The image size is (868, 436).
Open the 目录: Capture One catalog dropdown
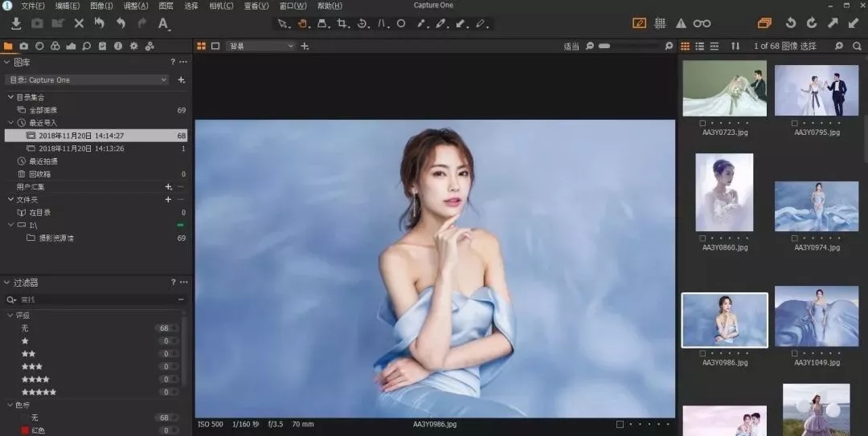click(x=87, y=79)
